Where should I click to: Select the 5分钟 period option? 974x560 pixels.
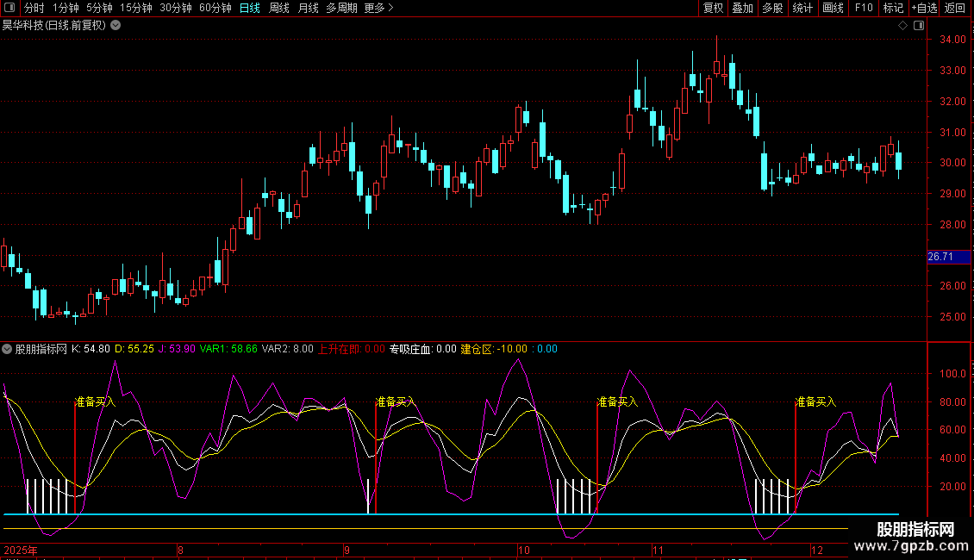pos(99,9)
